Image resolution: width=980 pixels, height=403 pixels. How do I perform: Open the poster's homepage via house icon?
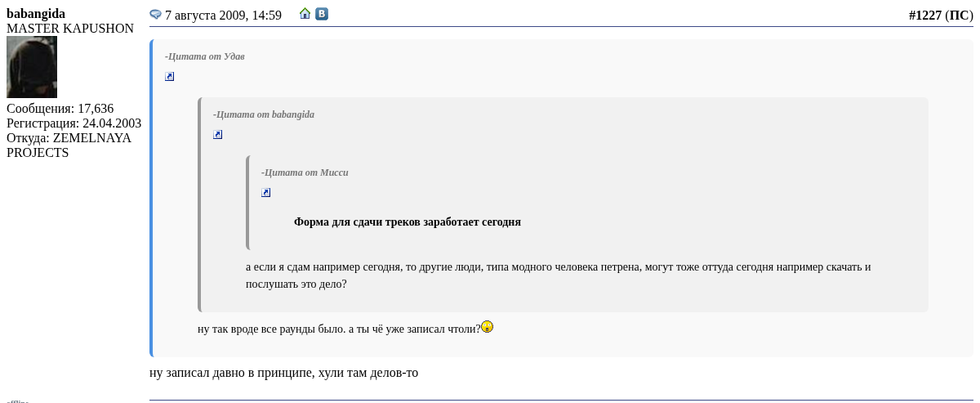coord(305,14)
